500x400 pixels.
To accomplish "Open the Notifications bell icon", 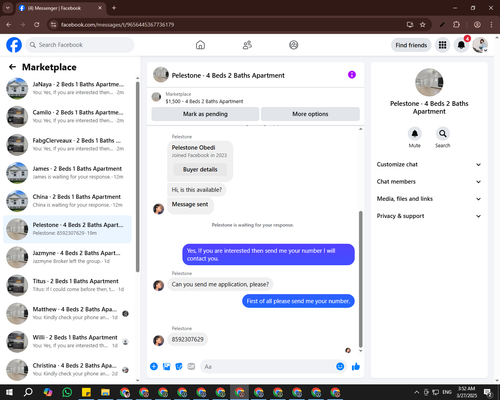I will pos(461,45).
